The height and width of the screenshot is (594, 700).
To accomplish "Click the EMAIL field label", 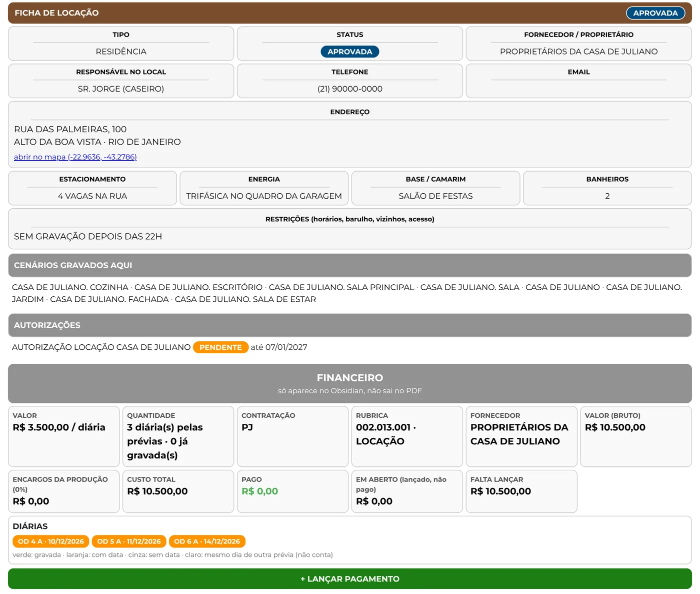I will coord(579,72).
